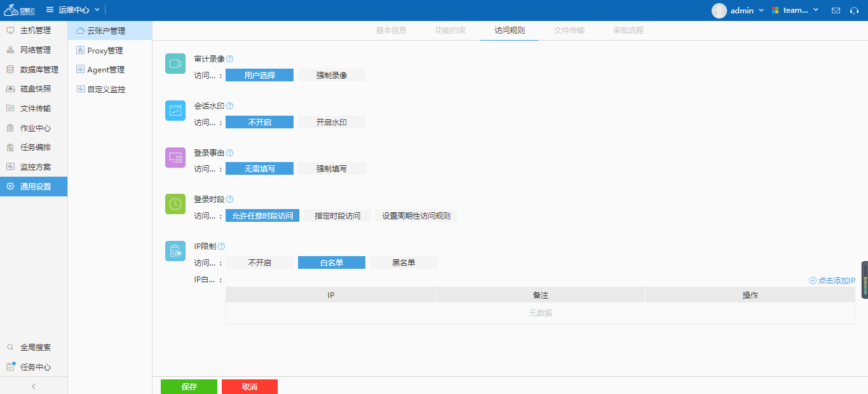
Task: Click the 操作 column header
Action: pos(750,295)
